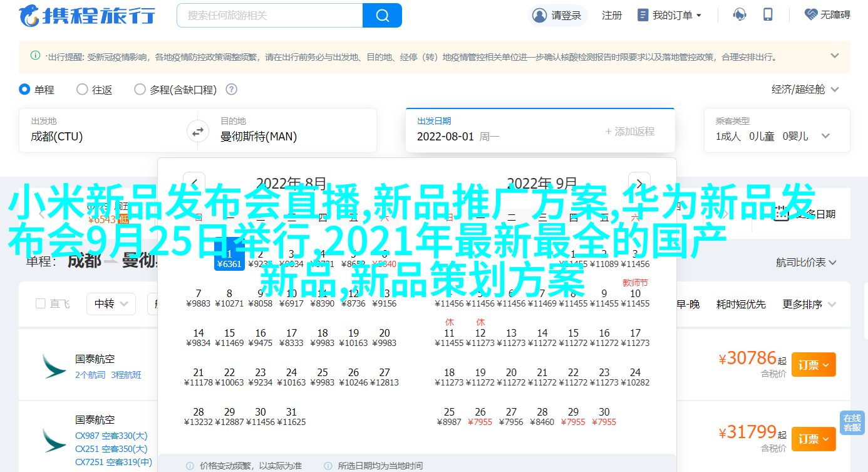Sort by 耗时短优先
Screen dimensions: 868x472
coord(741,304)
